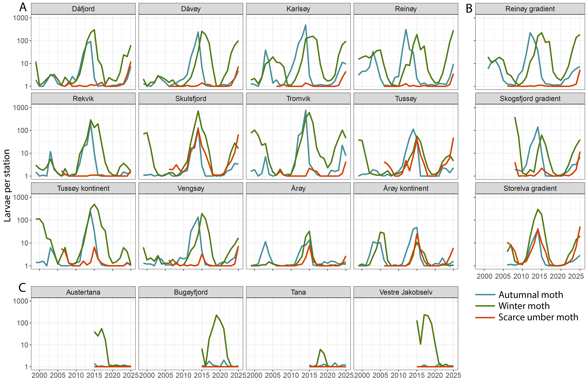
Task: Click the section letter B
Action: coord(469,9)
